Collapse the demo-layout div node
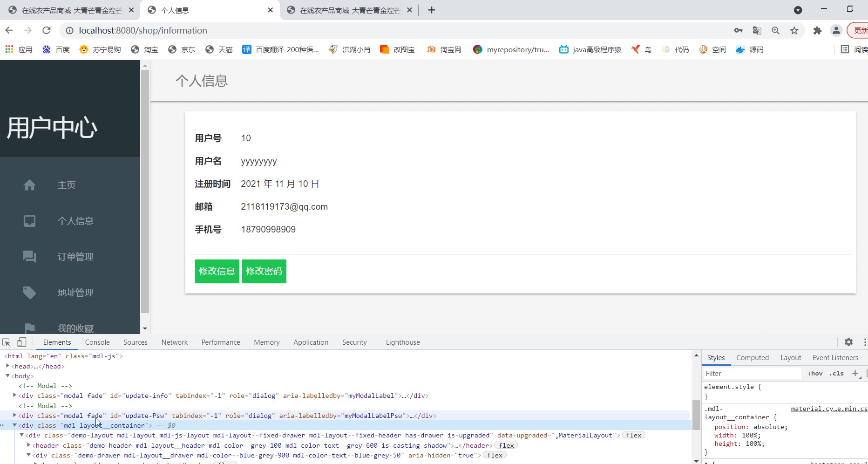 click(x=21, y=435)
